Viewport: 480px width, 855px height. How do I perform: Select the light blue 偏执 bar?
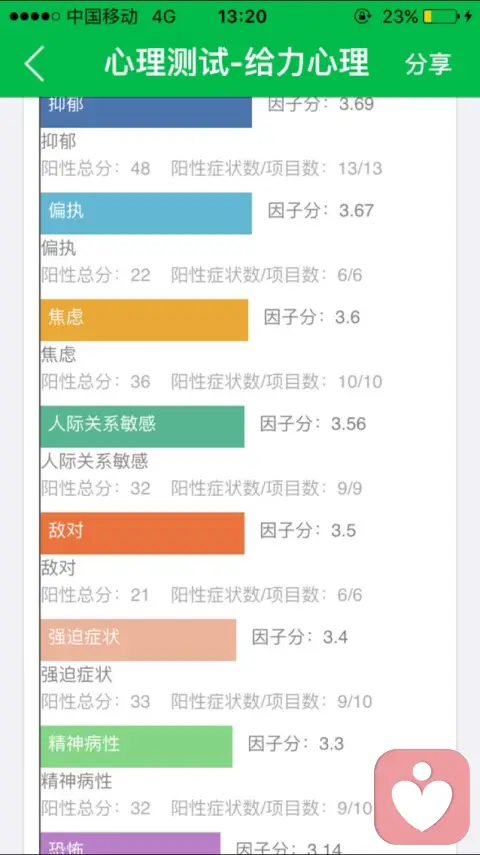pyautogui.click(x=146, y=213)
